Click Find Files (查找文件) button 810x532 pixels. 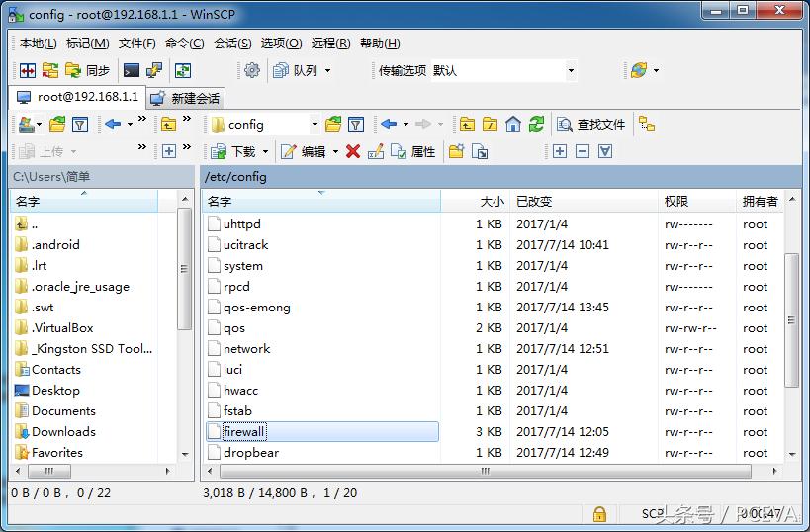pyautogui.click(x=591, y=124)
